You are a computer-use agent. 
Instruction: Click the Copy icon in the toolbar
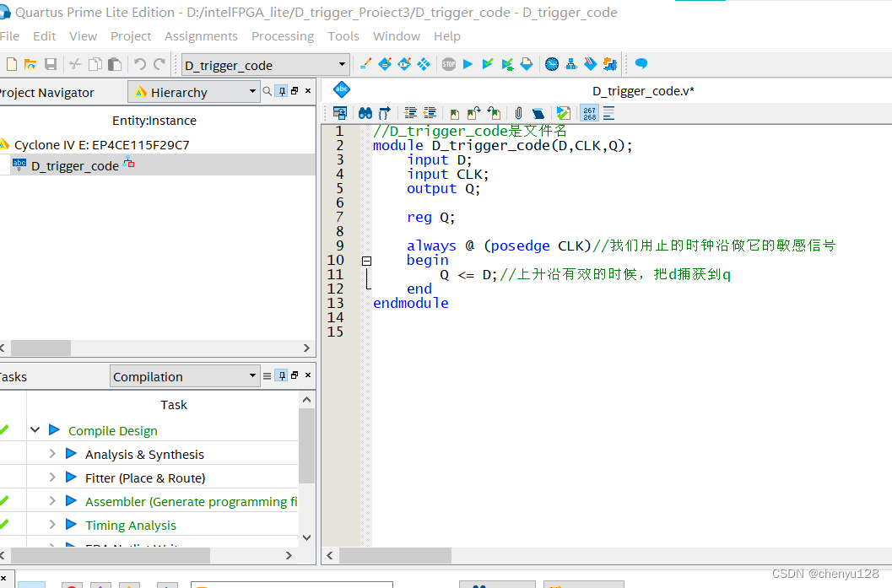(95, 64)
